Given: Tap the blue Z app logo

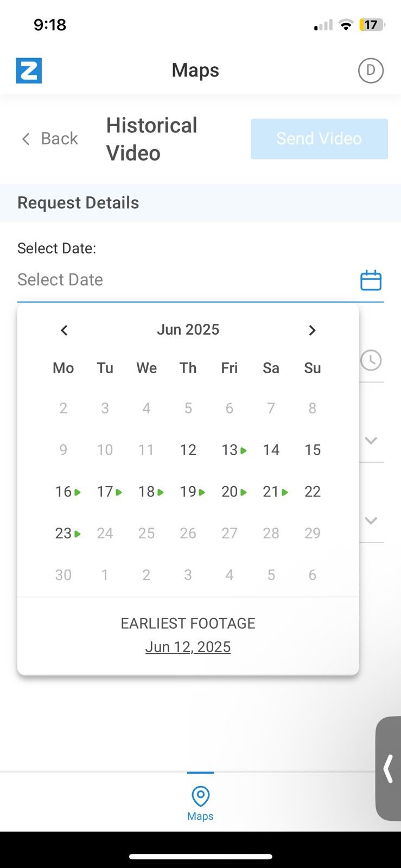Looking at the screenshot, I should click(29, 71).
